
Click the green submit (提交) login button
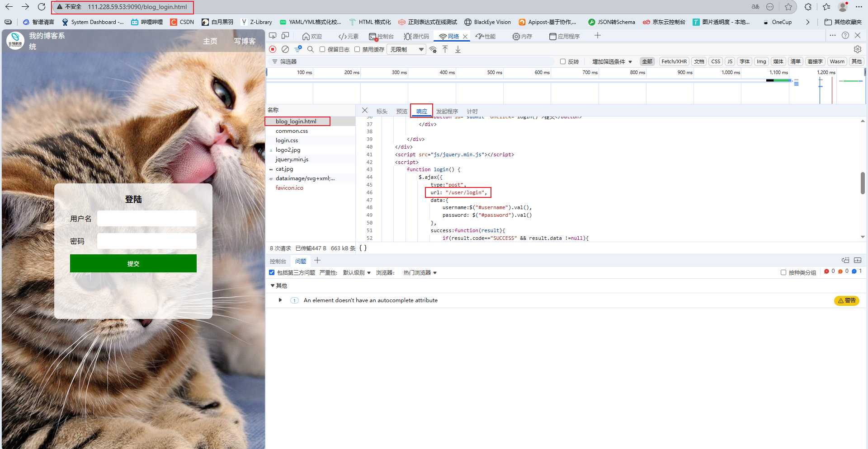coord(133,263)
